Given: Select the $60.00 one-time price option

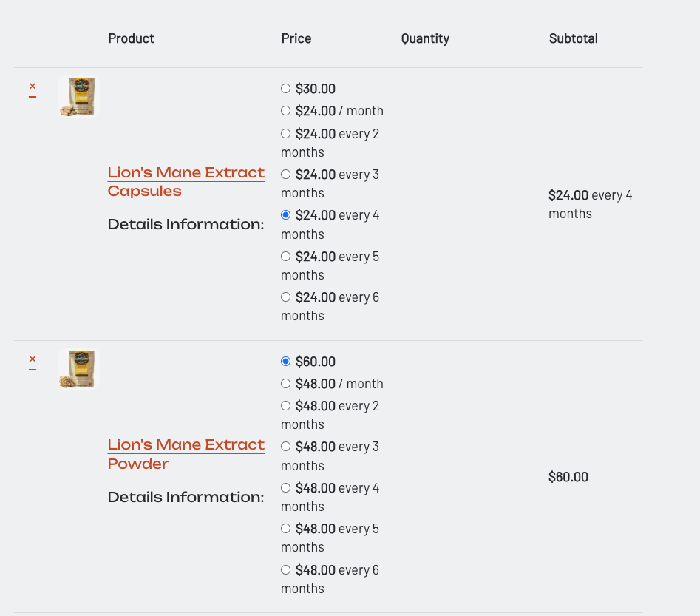Looking at the screenshot, I should click(286, 361).
